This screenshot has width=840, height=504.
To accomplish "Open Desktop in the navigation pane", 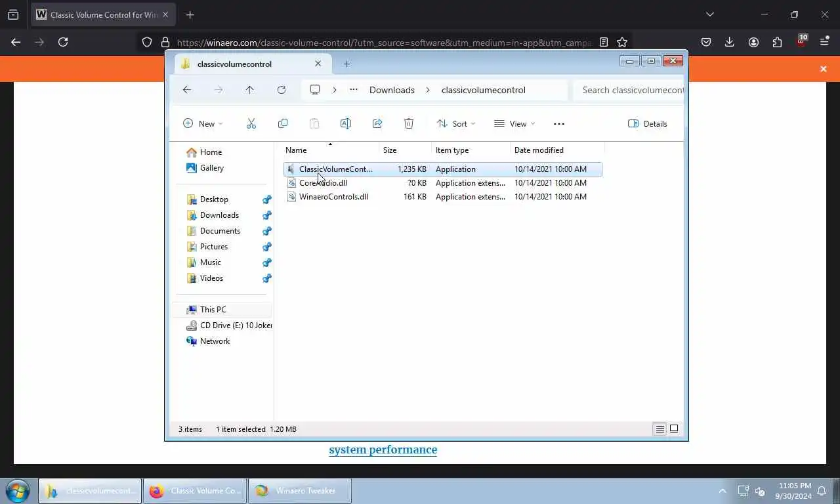I will coord(214,199).
